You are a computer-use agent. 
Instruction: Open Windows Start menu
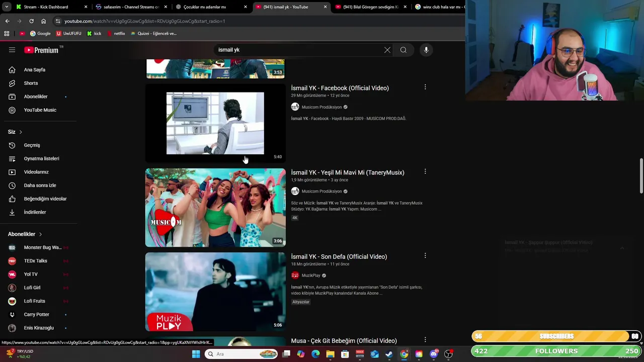click(x=196, y=354)
